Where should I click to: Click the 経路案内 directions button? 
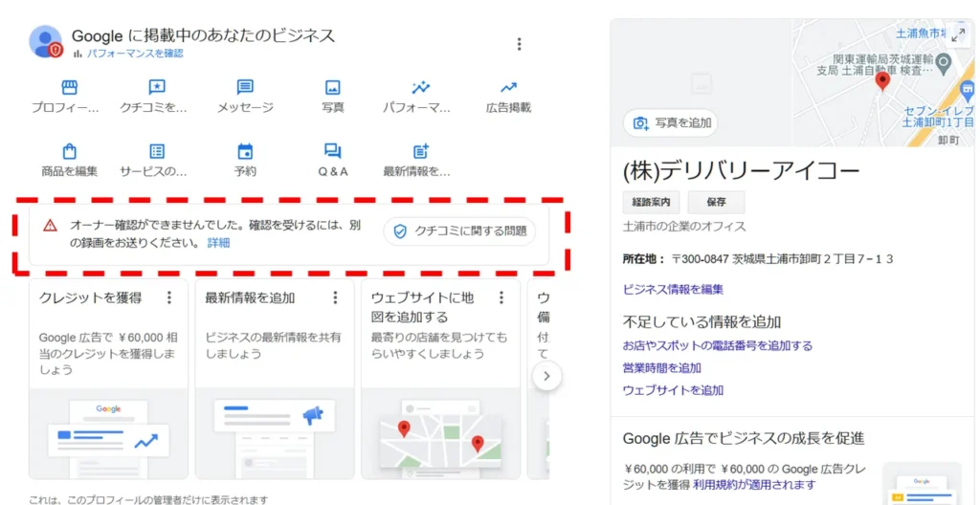pos(651,202)
